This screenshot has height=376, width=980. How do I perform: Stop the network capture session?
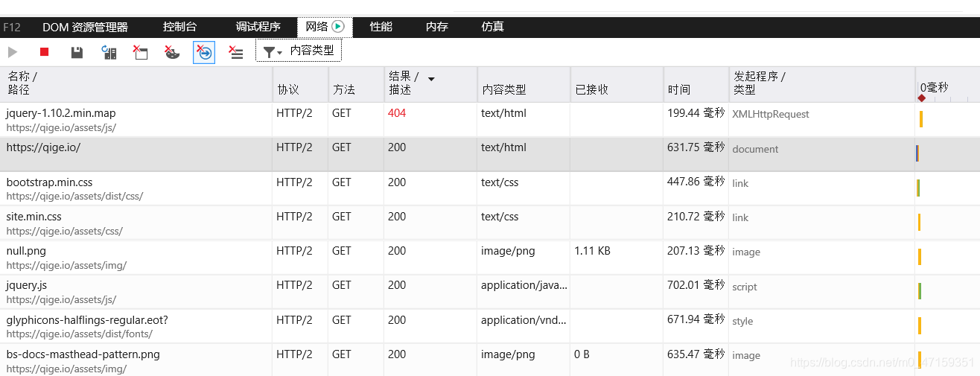(44, 52)
